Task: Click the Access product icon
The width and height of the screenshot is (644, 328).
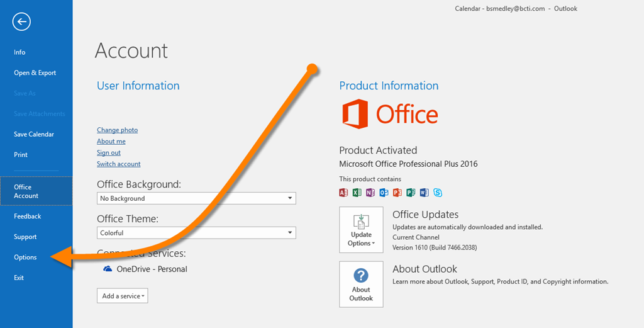Action: [343, 193]
